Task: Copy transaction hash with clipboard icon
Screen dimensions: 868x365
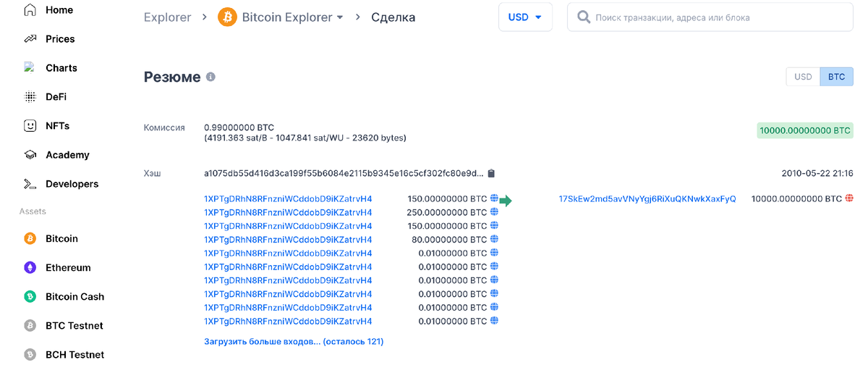Action: tap(491, 173)
